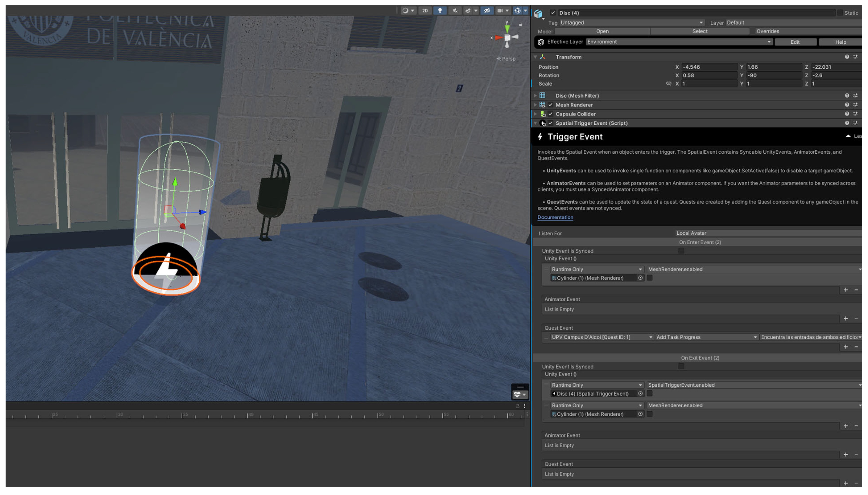This screenshot has width=868, height=495.
Task: Switch scene view to 2D mode
Action: tap(425, 10)
